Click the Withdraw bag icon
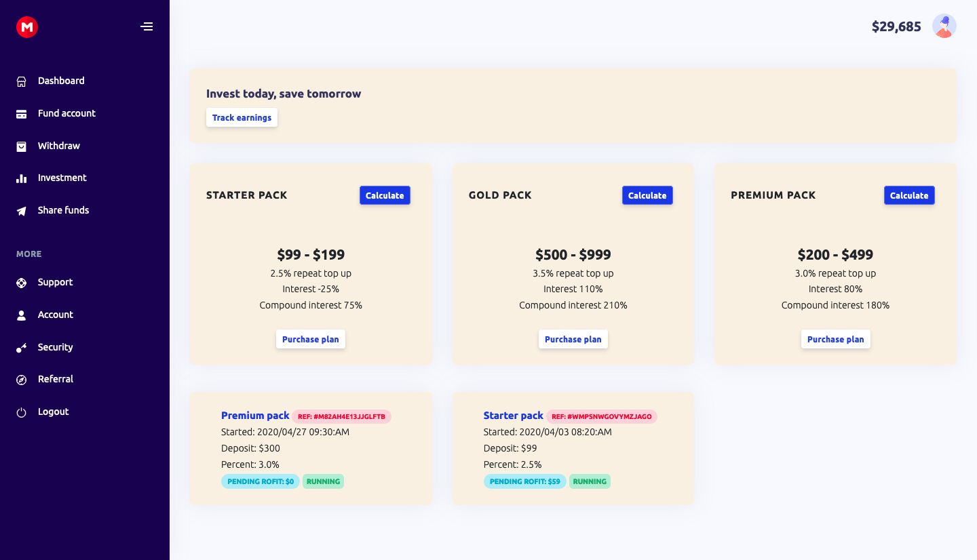977x560 pixels. tap(22, 146)
